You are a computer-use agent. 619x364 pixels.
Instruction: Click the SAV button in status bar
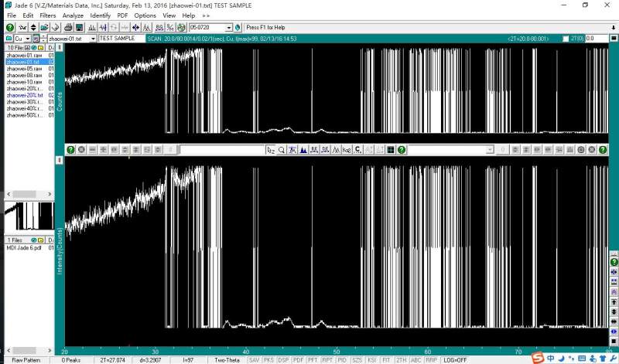[255, 360]
